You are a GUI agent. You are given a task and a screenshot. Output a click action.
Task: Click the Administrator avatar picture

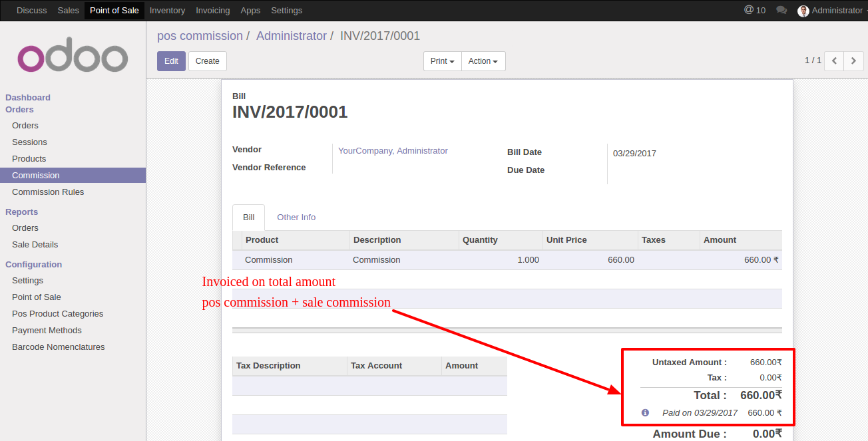(x=803, y=11)
